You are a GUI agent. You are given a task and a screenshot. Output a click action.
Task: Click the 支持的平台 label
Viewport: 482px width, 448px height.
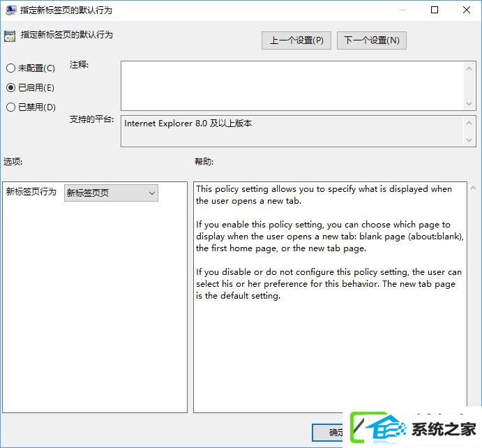[91, 119]
